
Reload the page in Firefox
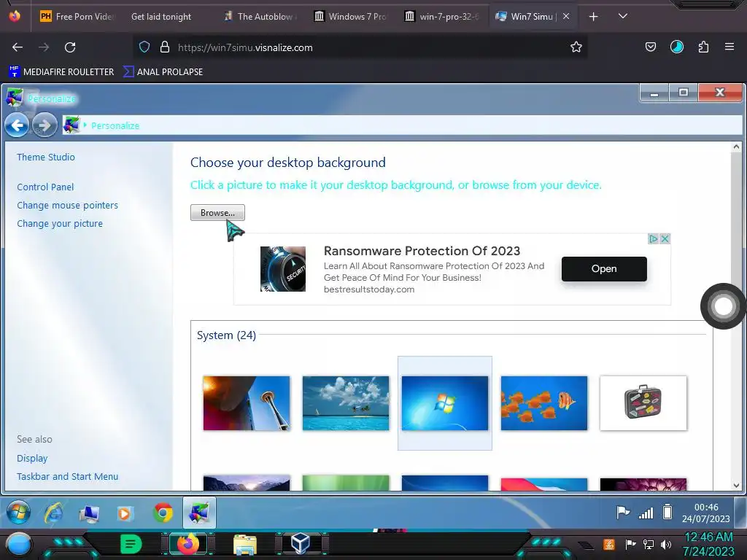click(x=70, y=47)
